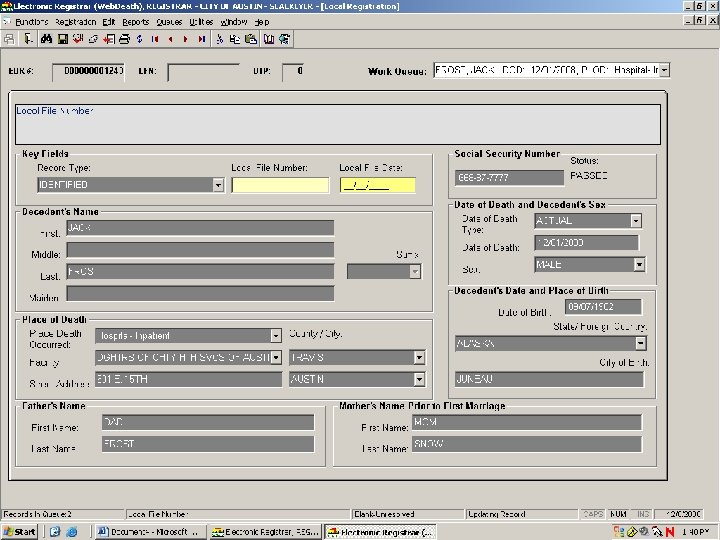Go to first record in queue
This screenshot has height=540, width=720.
point(155,39)
